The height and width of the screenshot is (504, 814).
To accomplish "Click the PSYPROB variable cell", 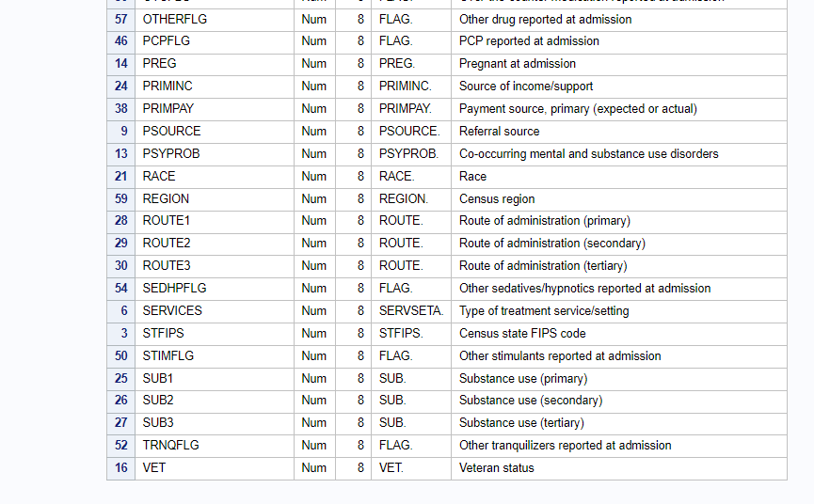I will [171, 154].
